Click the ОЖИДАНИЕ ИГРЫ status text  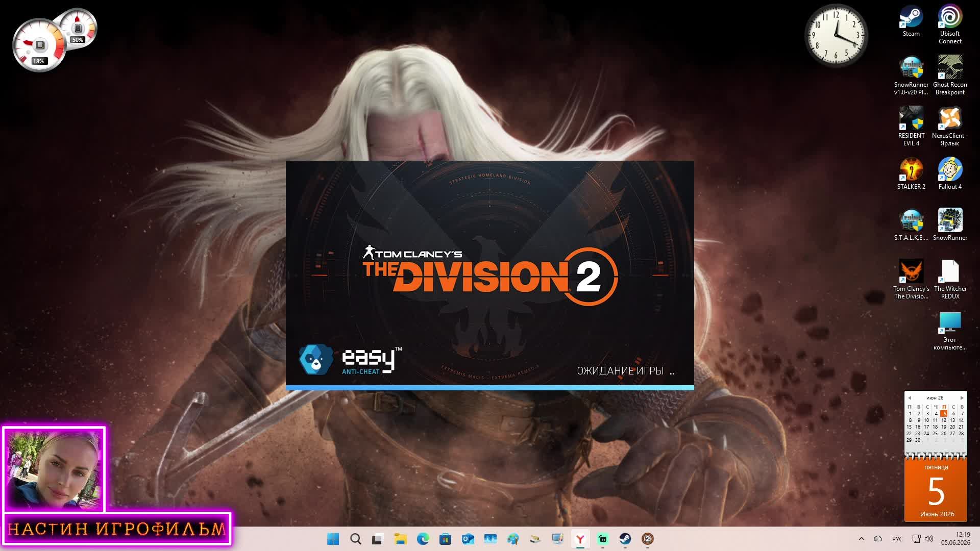click(x=620, y=371)
